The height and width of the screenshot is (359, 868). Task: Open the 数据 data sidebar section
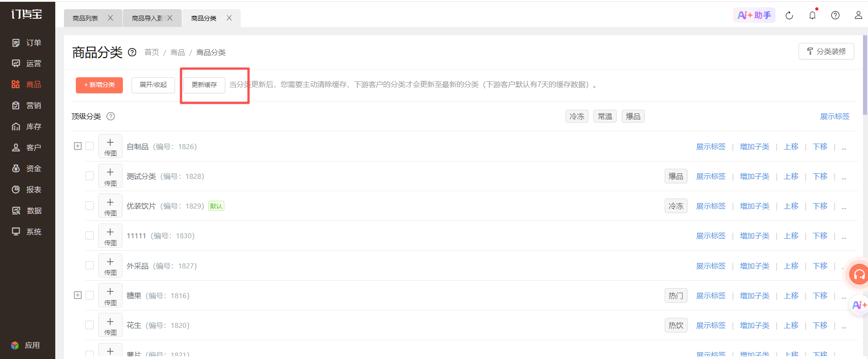[27, 211]
